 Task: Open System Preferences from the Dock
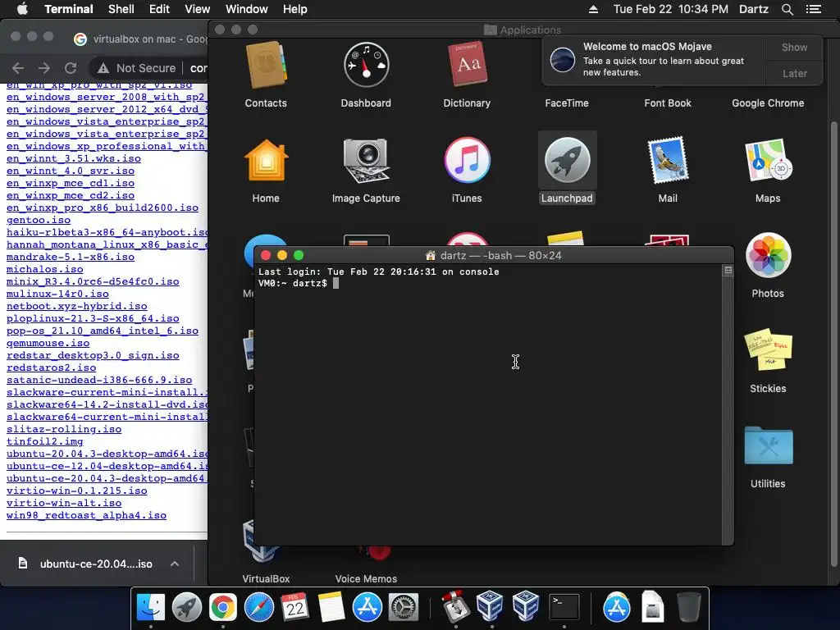click(x=403, y=607)
